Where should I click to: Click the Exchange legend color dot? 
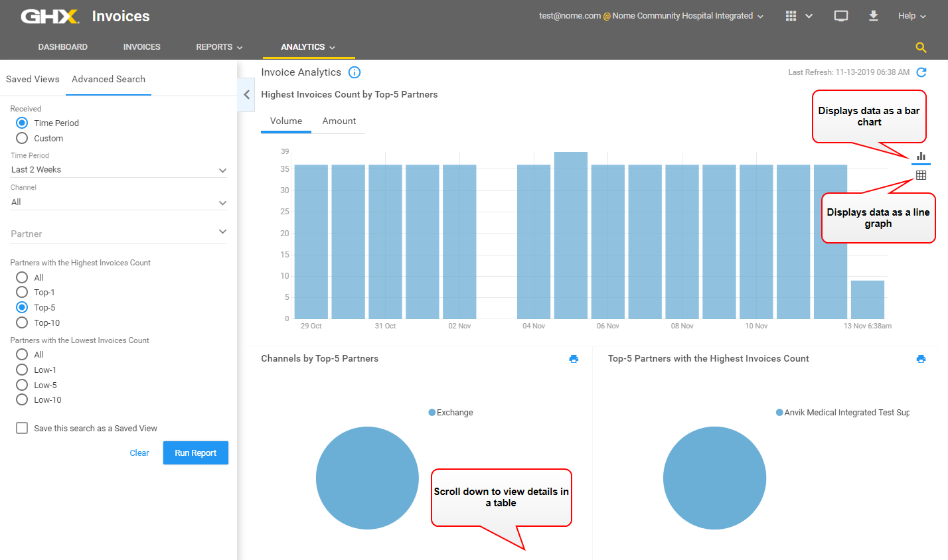pyautogui.click(x=432, y=412)
